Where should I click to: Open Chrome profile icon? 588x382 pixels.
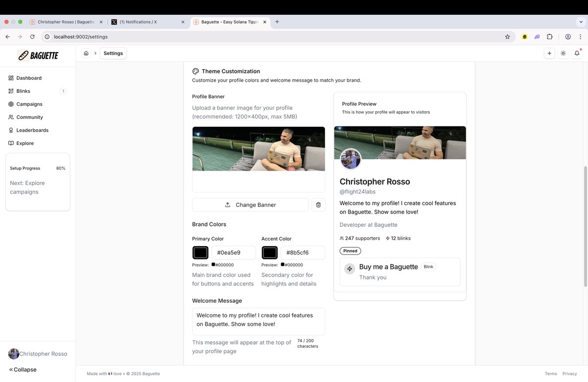(568, 37)
